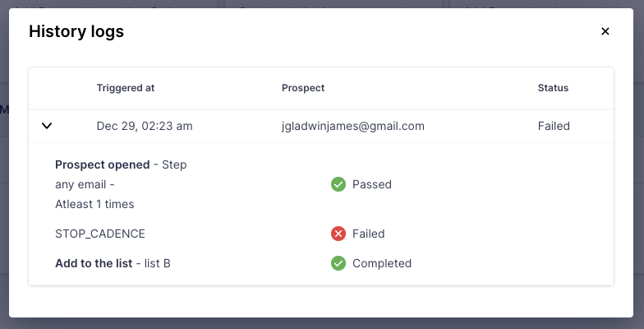
Task: Click the green check icon beside Passed
Action: pyautogui.click(x=338, y=184)
